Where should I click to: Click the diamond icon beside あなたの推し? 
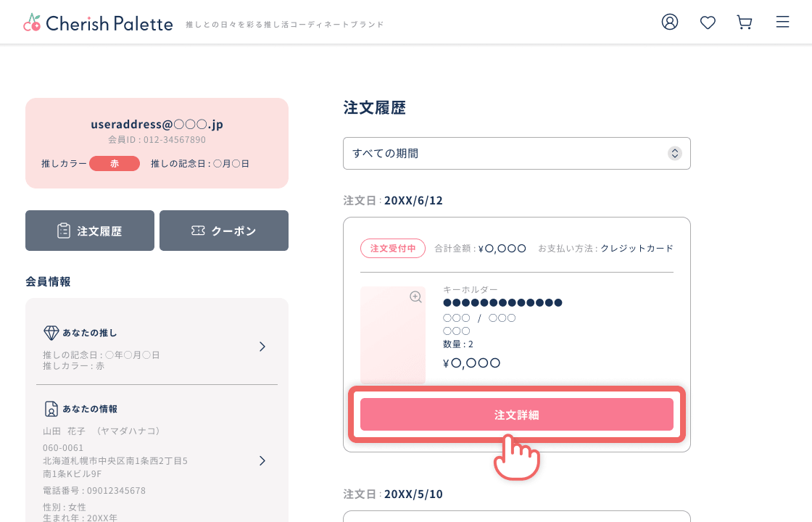coord(51,333)
